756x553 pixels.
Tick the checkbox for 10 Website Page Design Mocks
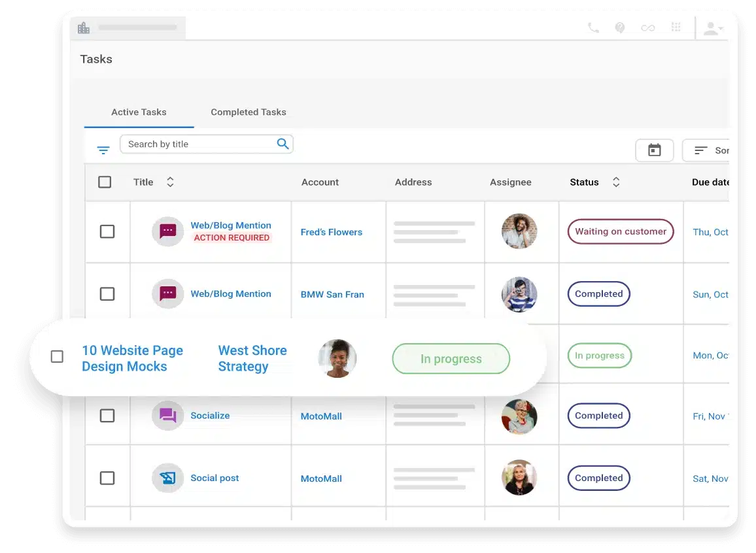(57, 356)
